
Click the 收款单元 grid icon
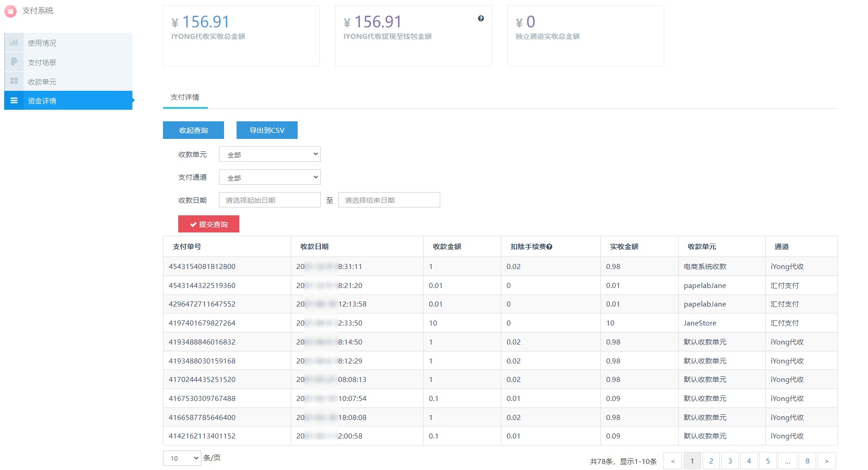point(14,81)
